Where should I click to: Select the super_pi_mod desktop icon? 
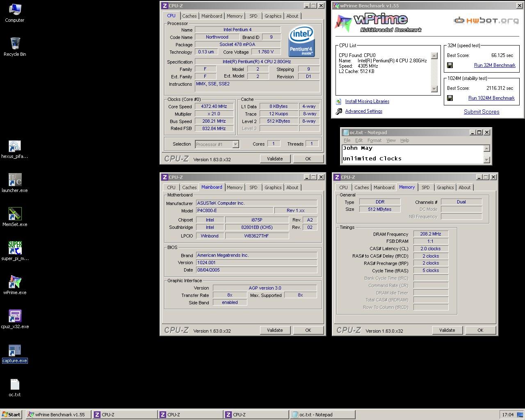click(15, 251)
